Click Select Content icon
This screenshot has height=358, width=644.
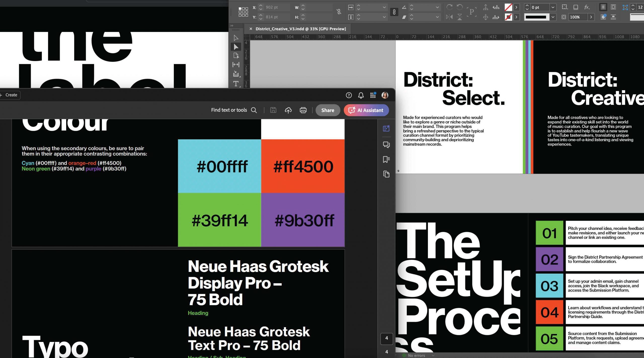point(486,17)
